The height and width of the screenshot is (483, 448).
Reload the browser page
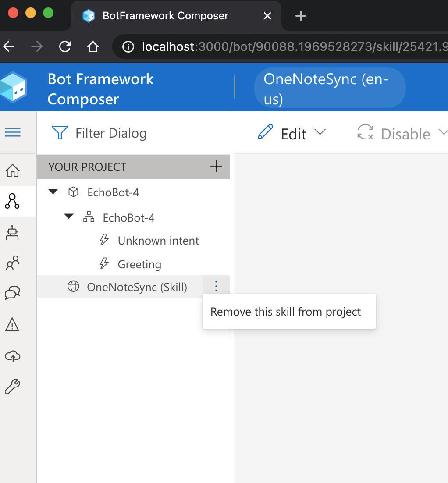[x=65, y=47]
